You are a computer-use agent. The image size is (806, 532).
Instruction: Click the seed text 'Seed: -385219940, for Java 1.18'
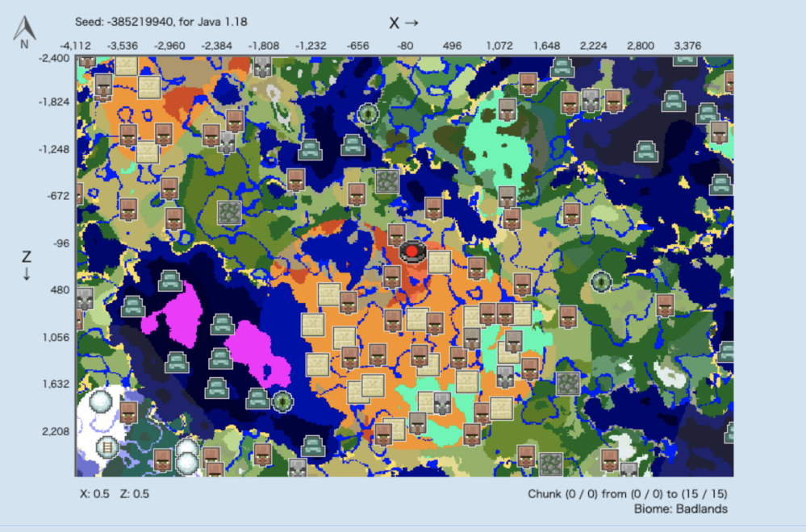(x=161, y=22)
